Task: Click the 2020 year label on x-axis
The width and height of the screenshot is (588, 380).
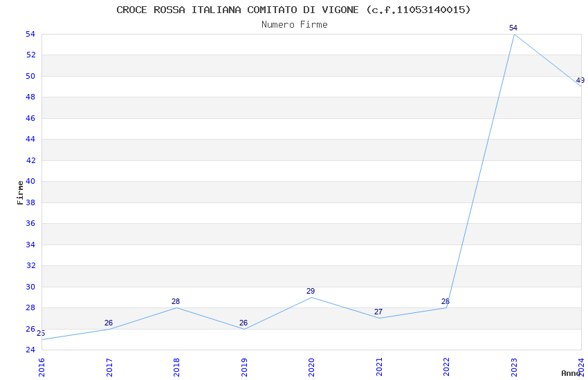Action: click(311, 367)
